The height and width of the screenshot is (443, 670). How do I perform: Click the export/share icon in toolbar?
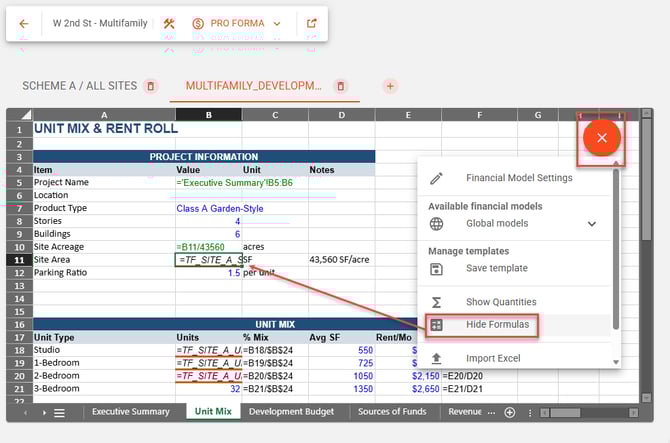pyautogui.click(x=312, y=23)
